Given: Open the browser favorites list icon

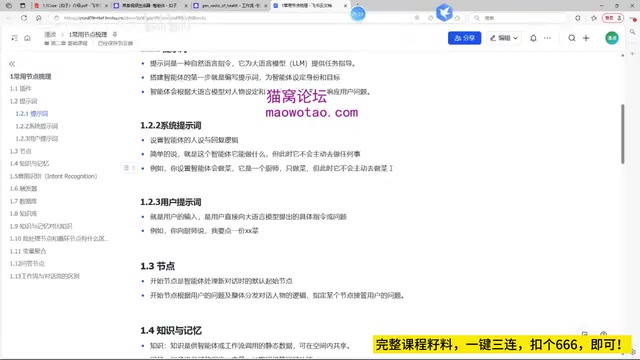Looking at the screenshot, I should pos(594,18).
